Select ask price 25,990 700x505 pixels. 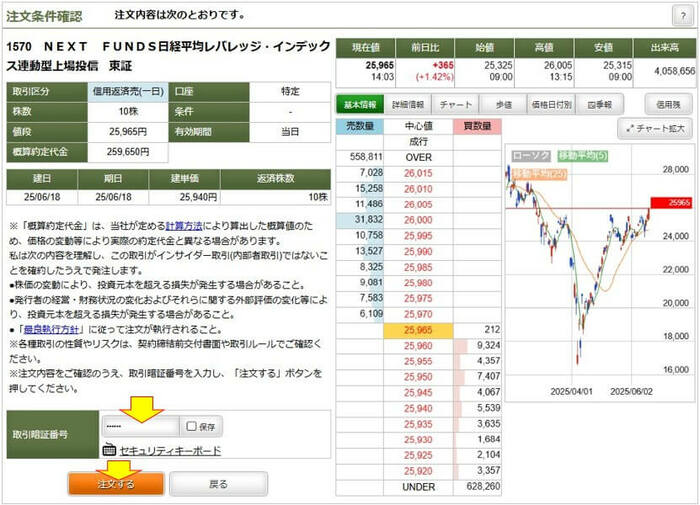[418, 251]
